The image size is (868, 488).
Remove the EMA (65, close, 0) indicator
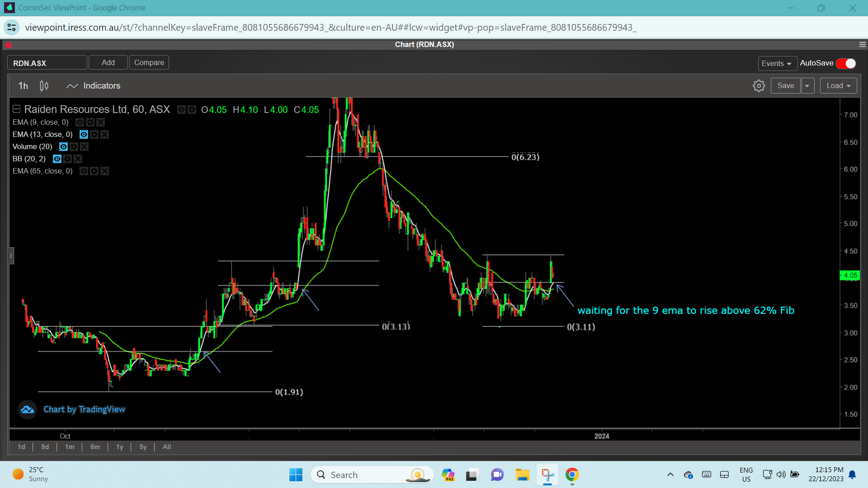(x=104, y=171)
